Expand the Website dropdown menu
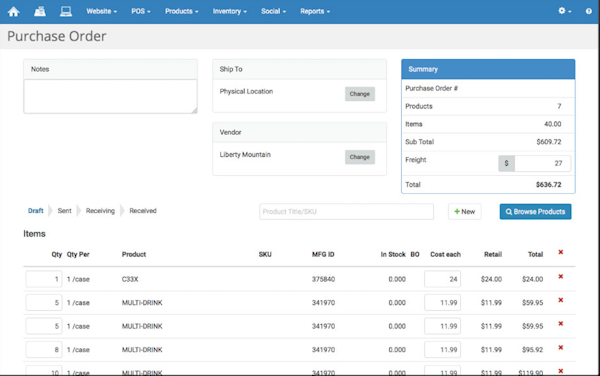The image size is (600, 376). [101, 11]
